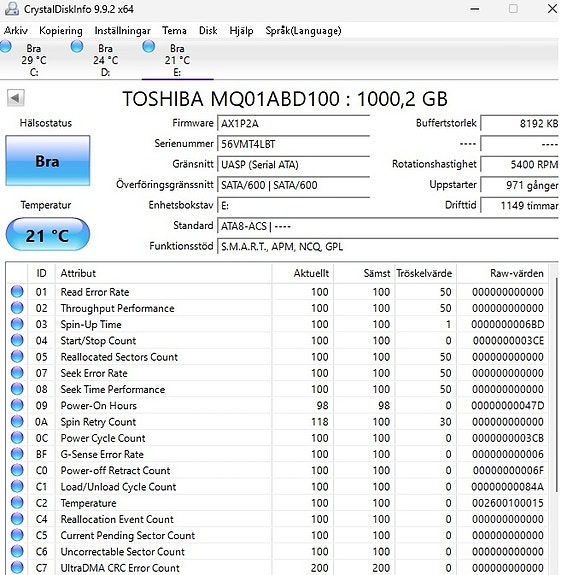Screen dimensions: 561x575
Task: Click the Uppstarter value 971 gånger
Action: click(520, 185)
